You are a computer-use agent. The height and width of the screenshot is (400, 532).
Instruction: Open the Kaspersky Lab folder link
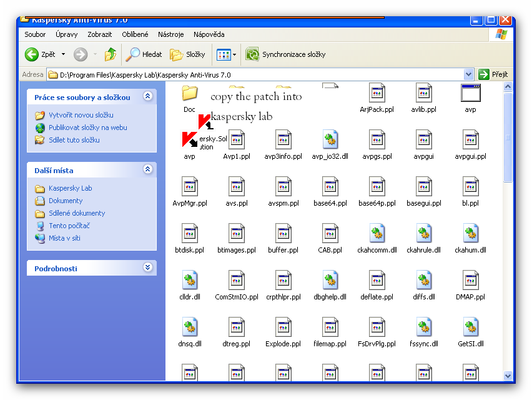(70, 188)
